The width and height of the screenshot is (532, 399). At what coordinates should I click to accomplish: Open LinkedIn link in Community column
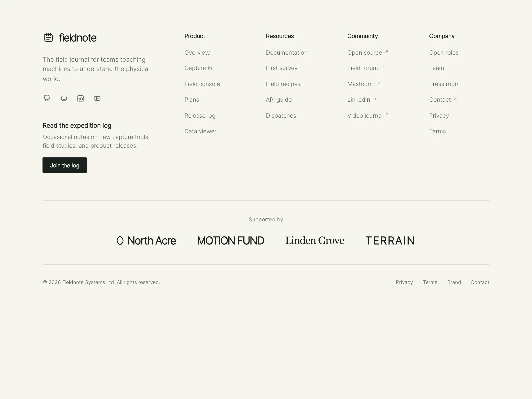[x=362, y=100]
